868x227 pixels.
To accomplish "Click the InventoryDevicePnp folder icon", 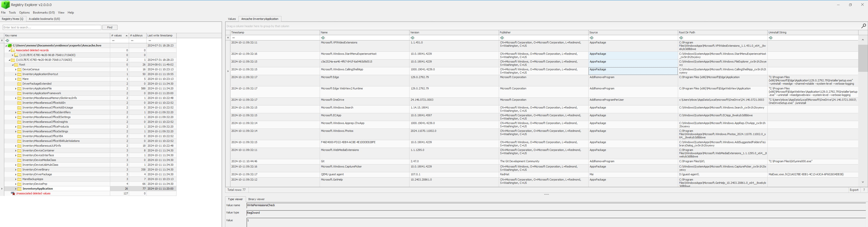I will [20, 184].
